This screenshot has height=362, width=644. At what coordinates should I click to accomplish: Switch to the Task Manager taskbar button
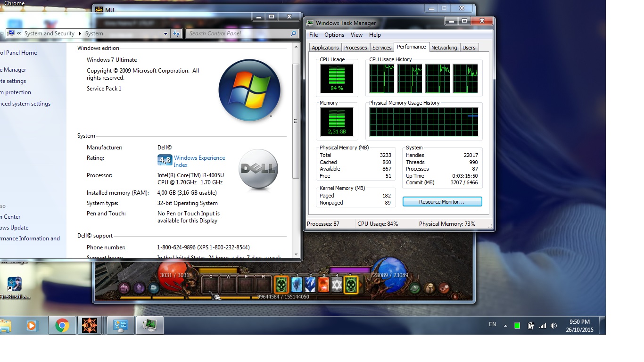pyautogui.click(x=150, y=325)
